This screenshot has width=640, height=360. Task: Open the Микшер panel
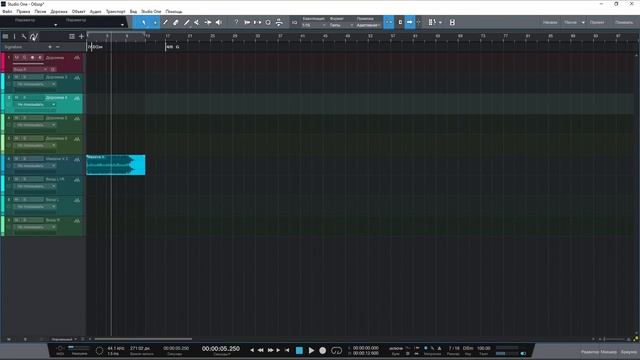[x=609, y=352]
